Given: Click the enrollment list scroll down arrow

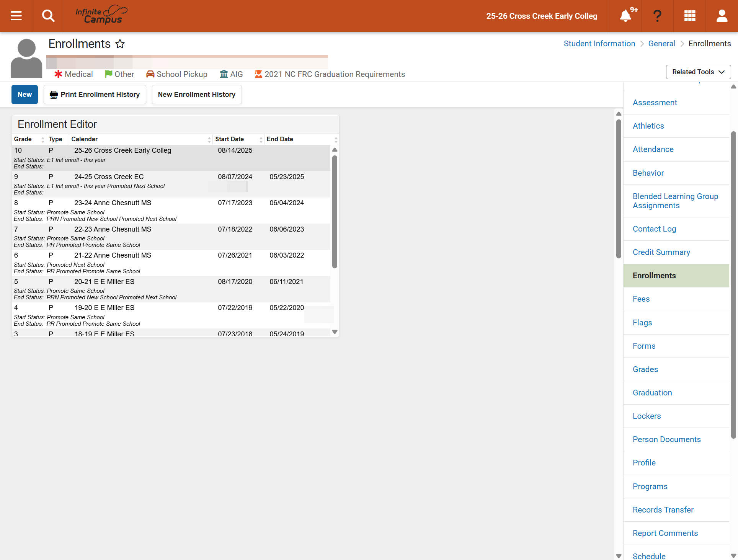Looking at the screenshot, I should pyautogui.click(x=335, y=332).
